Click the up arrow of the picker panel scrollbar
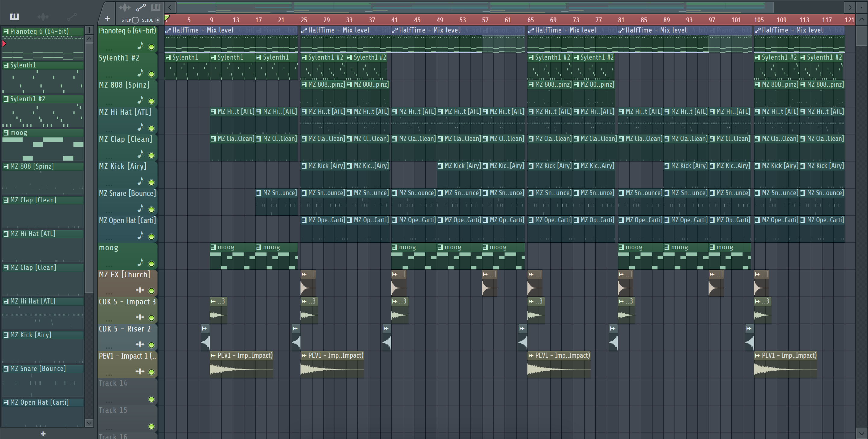The width and height of the screenshot is (868, 439). 89,39
